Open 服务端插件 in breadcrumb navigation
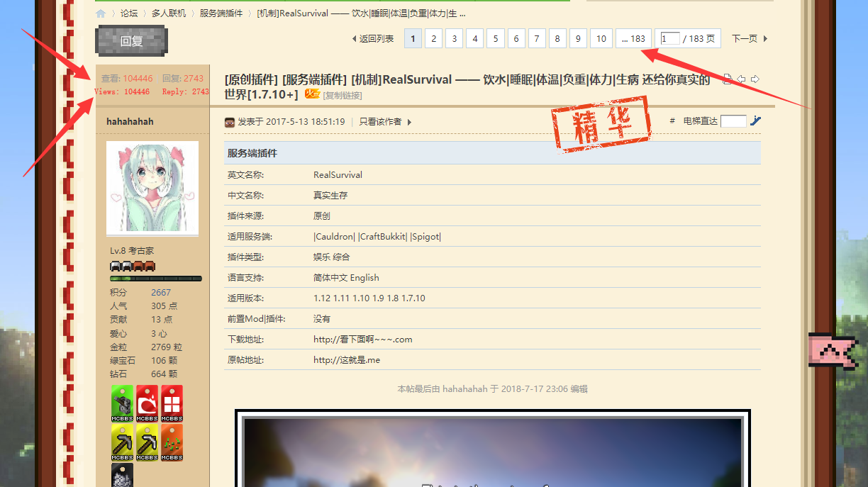This screenshot has height=487, width=868. (x=221, y=13)
